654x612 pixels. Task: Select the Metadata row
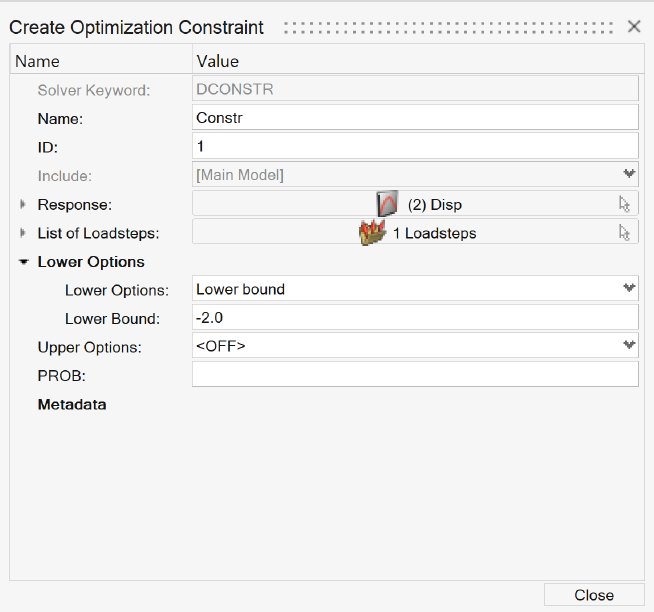[72, 405]
